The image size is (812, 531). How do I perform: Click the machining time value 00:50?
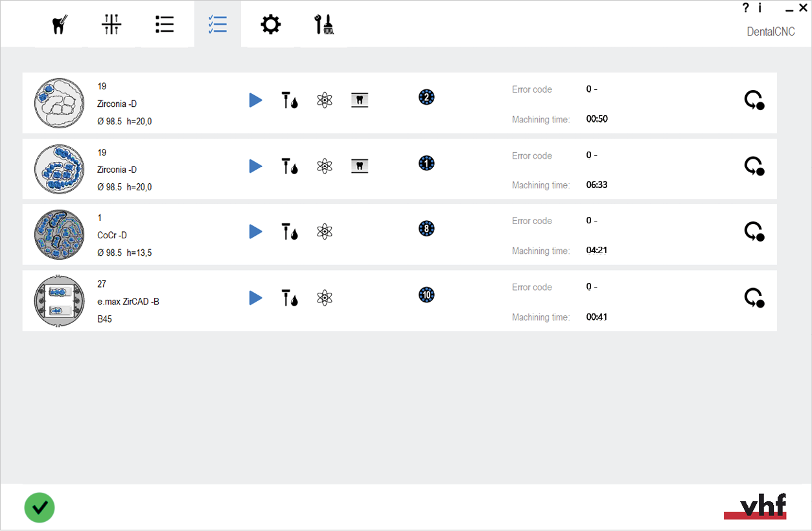597,119
